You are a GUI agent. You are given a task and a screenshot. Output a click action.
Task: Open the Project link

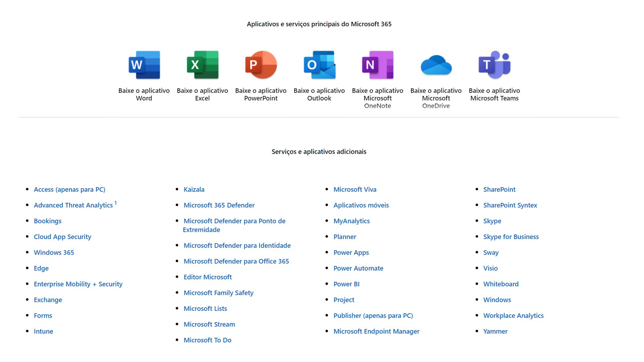[344, 300]
